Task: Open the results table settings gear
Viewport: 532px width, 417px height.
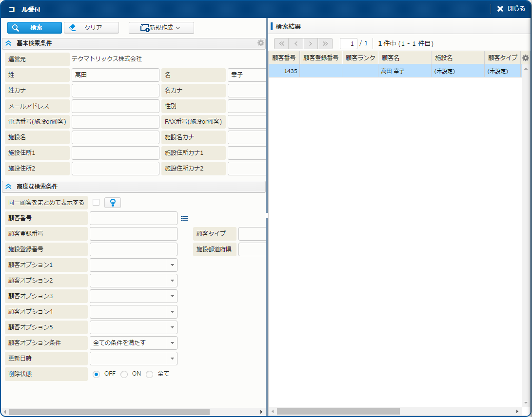Action: pos(525,58)
